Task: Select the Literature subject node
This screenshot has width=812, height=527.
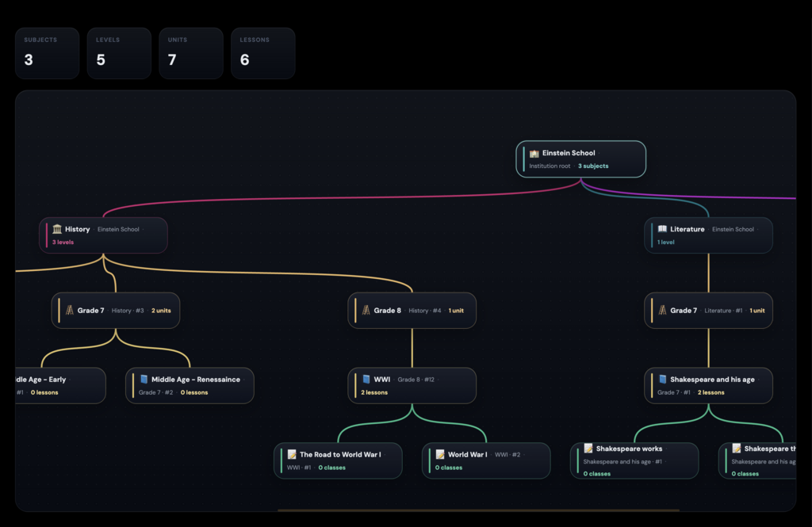Action: point(708,235)
